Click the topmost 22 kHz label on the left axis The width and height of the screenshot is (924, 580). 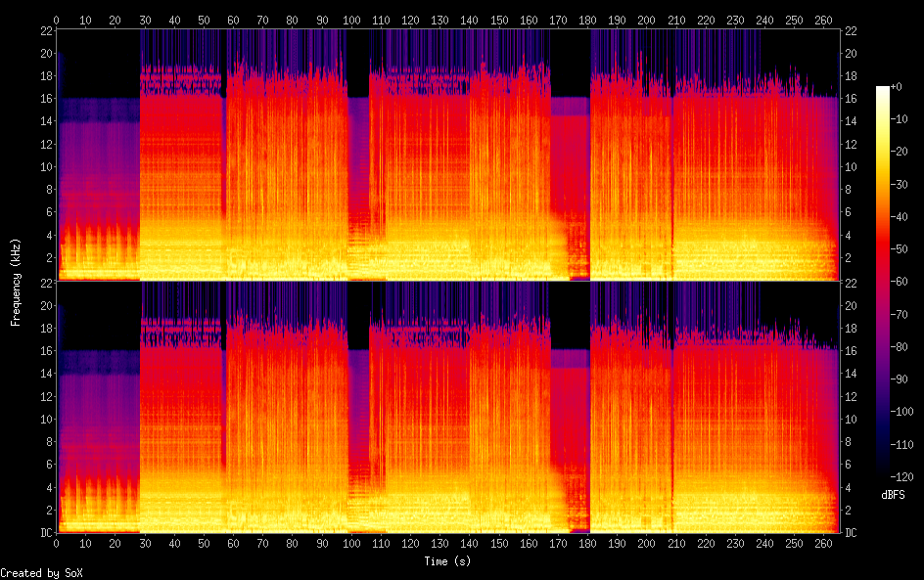tap(45, 30)
